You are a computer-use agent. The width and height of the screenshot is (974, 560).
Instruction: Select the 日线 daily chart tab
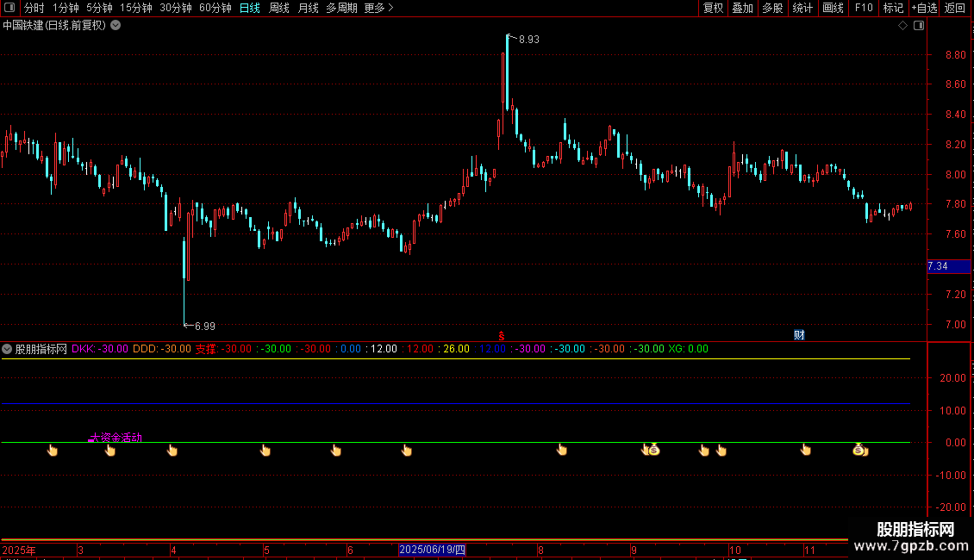click(x=250, y=8)
